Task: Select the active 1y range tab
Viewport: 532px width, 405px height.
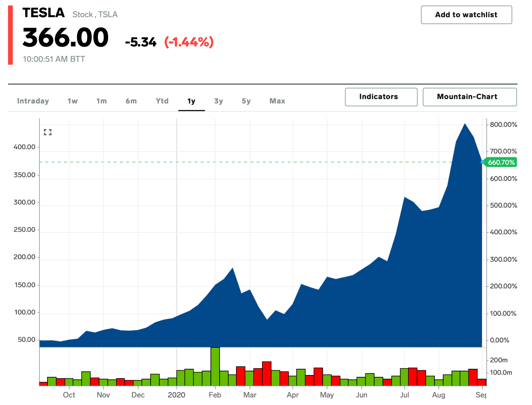Action: pos(191,101)
